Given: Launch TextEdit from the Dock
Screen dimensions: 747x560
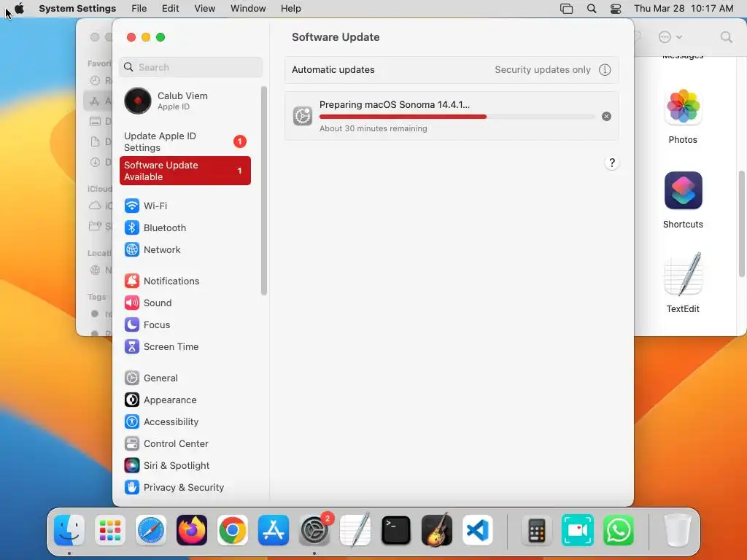Looking at the screenshot, I should (355, 530).
